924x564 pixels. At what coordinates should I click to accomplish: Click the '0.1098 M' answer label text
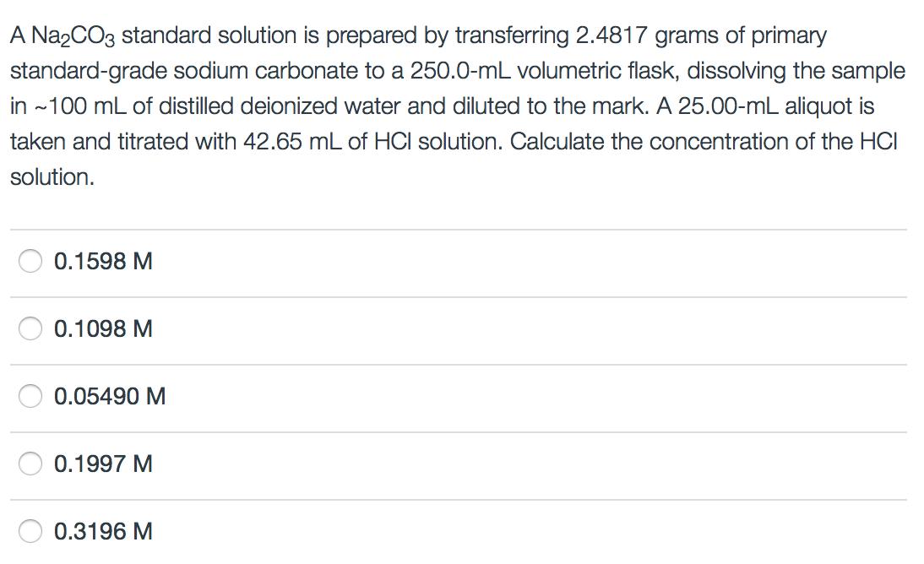click(x=103, y=328)
